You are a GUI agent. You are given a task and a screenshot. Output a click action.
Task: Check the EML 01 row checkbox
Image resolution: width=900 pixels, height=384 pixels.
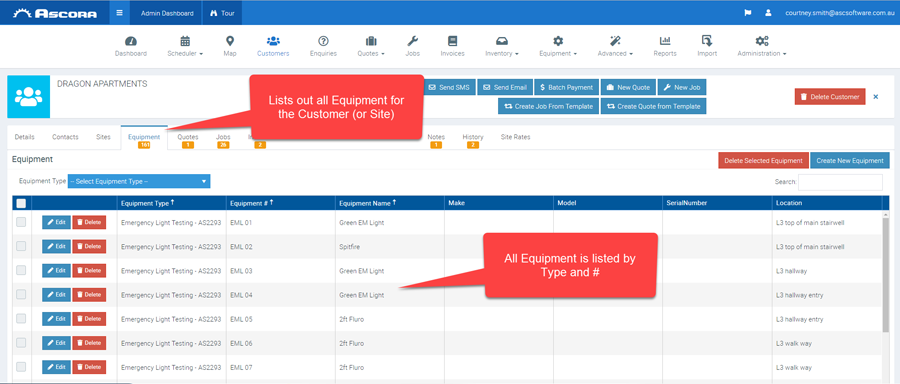(21, 222)
